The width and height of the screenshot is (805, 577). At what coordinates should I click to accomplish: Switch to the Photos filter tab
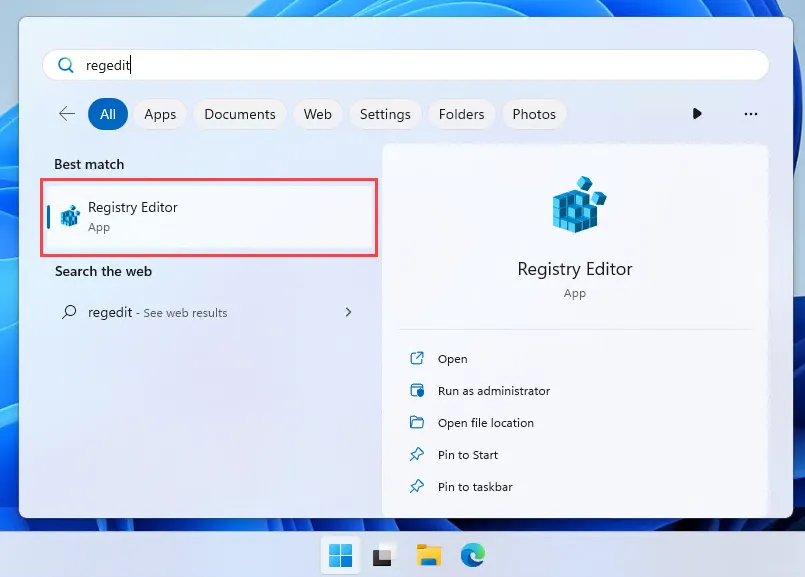tap(534, 114)
